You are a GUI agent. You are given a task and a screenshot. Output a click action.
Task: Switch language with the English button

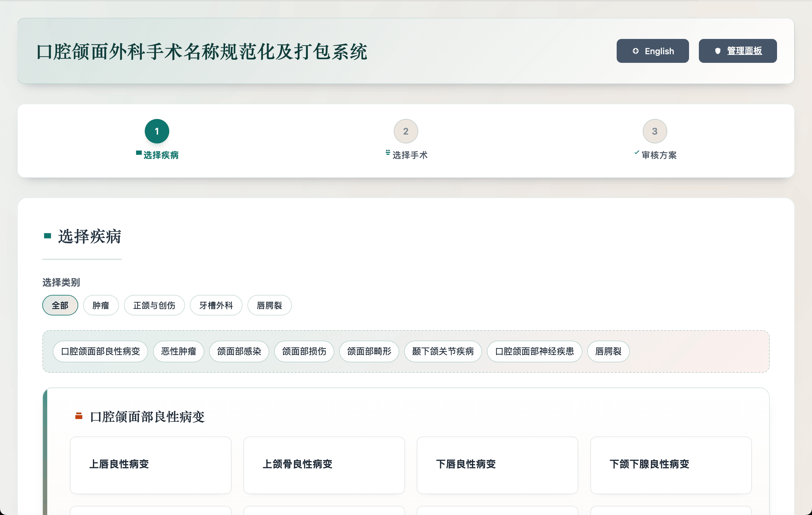[x=653, y=51]
